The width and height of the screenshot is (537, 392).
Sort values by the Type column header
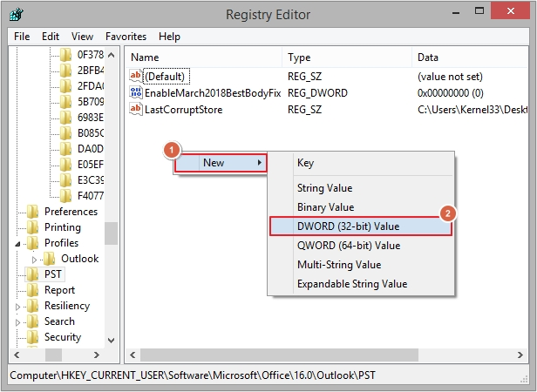pyautogui.click(x=347, y=57)
